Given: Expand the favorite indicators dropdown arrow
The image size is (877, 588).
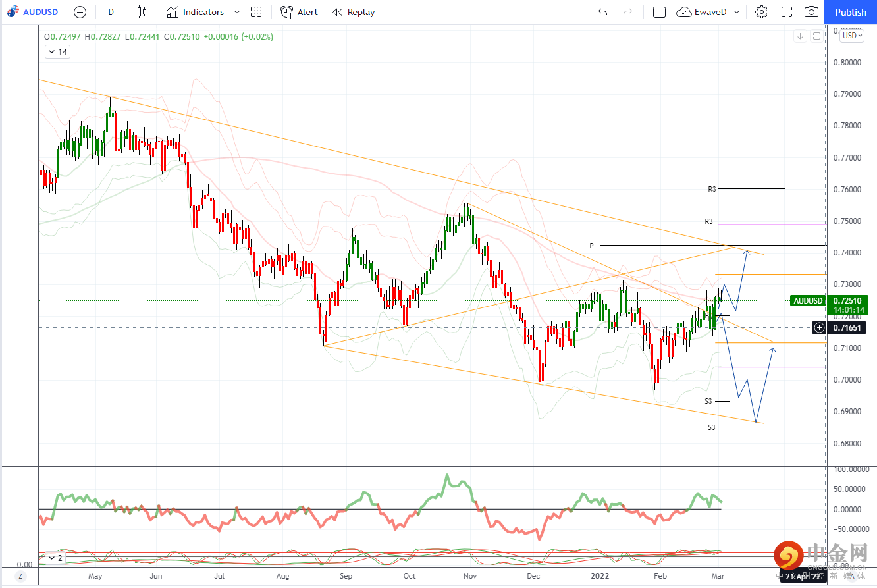Looking at the screenshot, I should [x=237, y=12].
